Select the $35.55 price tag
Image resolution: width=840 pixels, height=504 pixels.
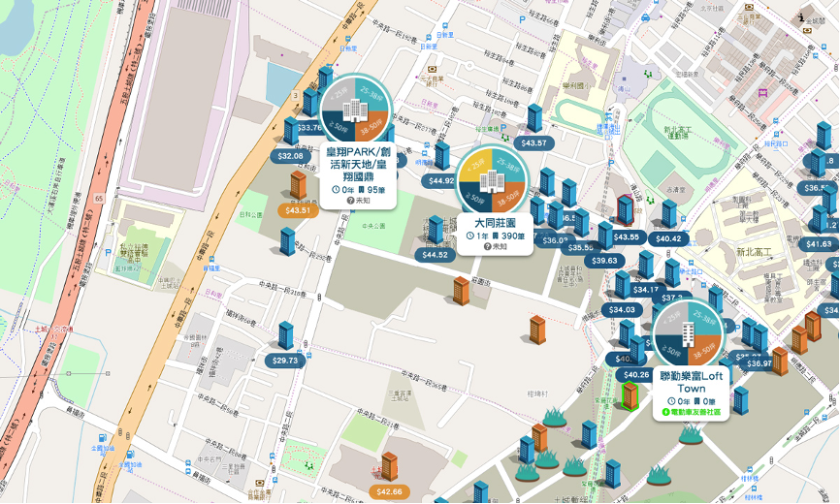tap(580, 248)
